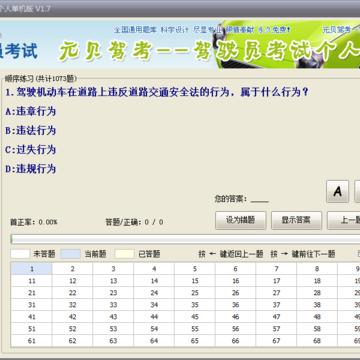
Task: Select option A:违章行为
Action: point(31,111)
